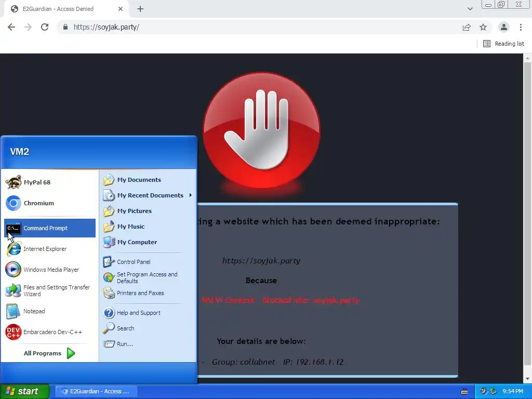Open Notepad
The image size is (532, 399).
49,311
